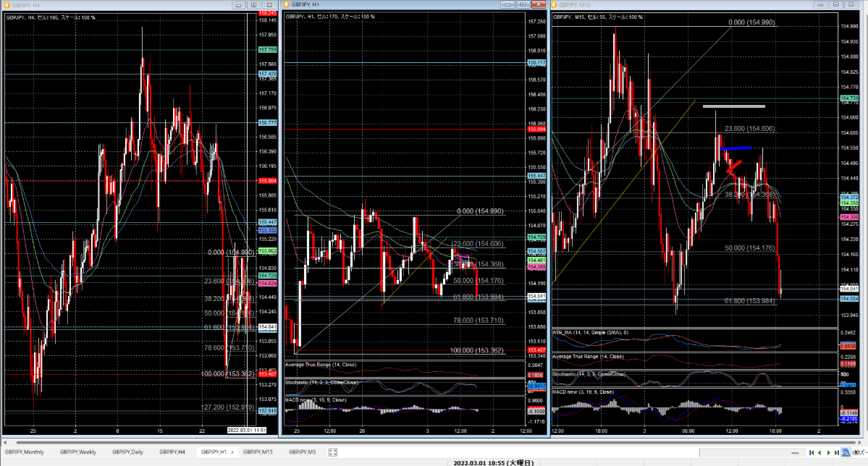Image resolution: width=868 pixels, height=466 pixels.
Task: Click the red 158.243 price tag on H4 chart
Action: point(267,13)
